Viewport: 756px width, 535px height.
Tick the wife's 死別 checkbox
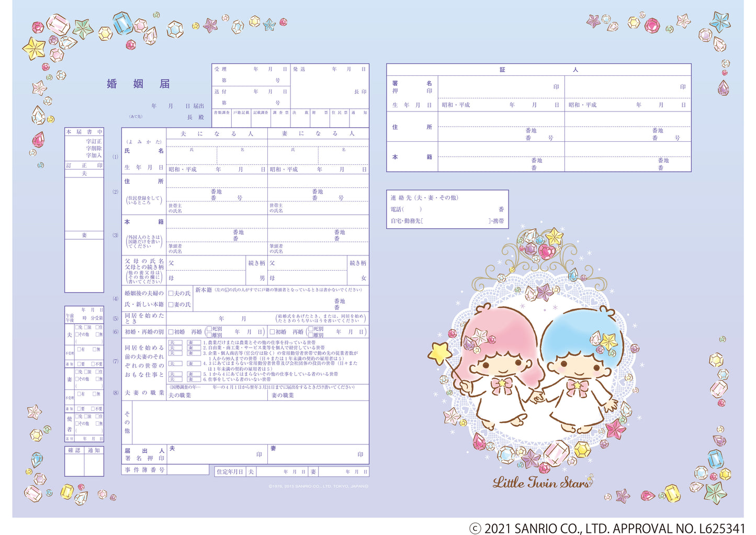pos(311,329)
